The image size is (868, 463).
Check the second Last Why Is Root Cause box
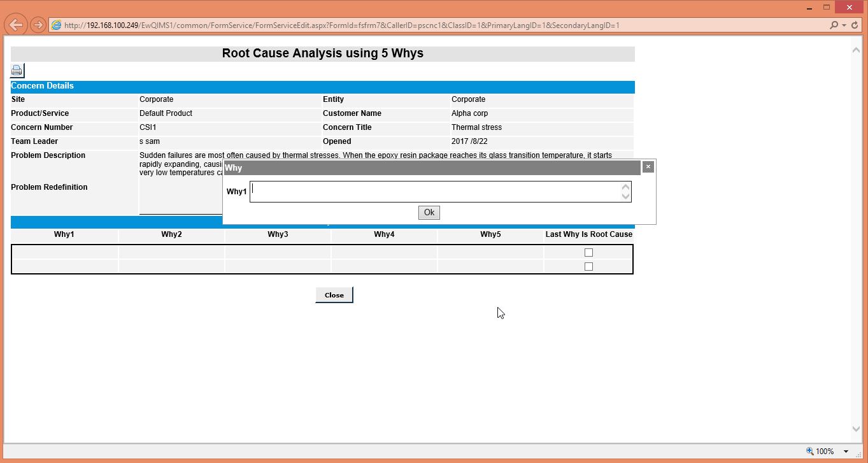(x=588, y=267)
